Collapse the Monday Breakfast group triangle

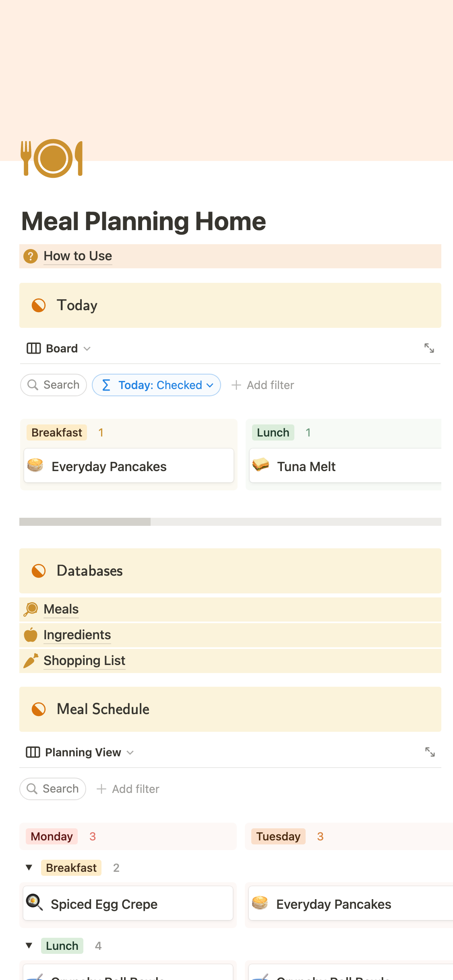(x=29, y=868)
